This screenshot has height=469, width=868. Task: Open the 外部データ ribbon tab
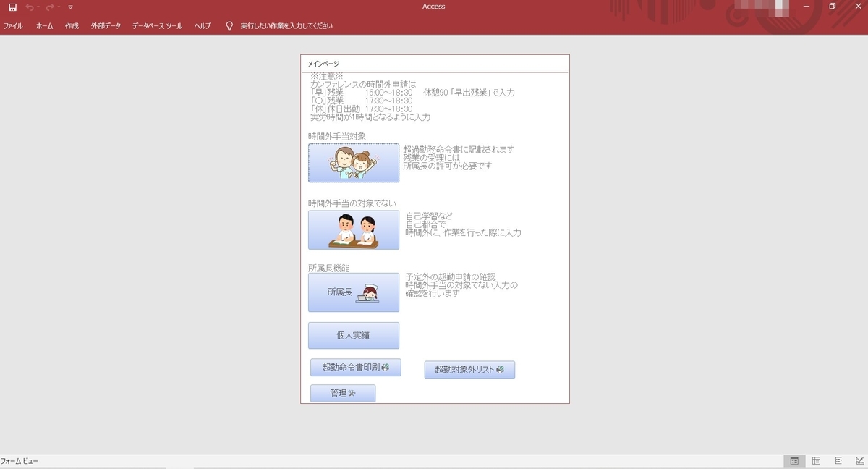(106, 25)
